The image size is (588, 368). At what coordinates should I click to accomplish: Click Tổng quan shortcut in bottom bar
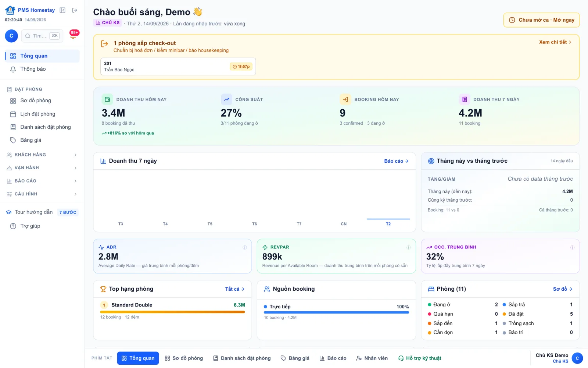(x=138, y=358)
